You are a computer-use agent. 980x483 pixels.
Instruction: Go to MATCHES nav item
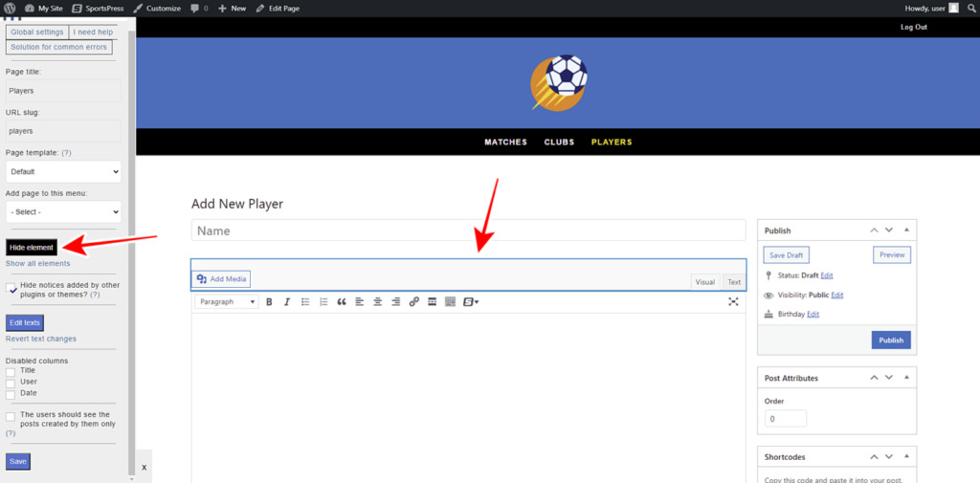tap(505, 142)
